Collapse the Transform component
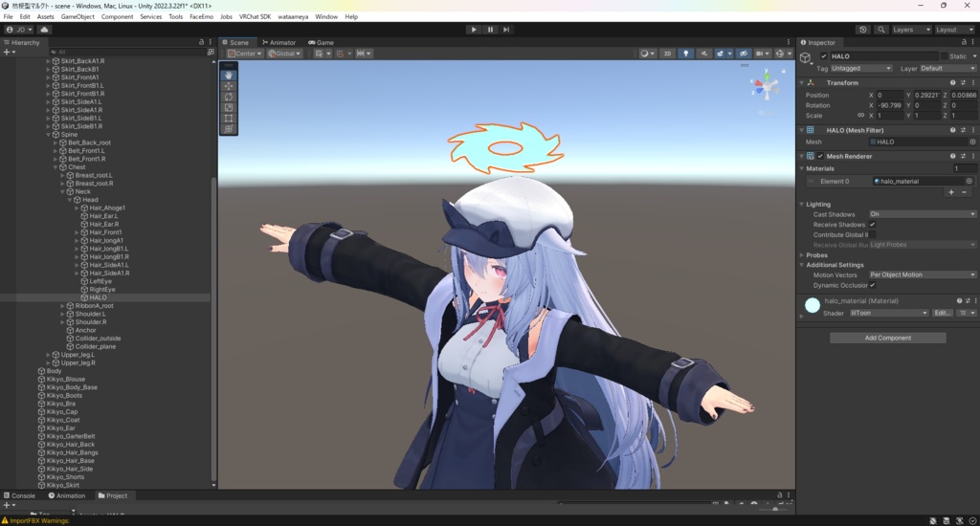This screenshot has height=526, width=980. coord(802,82)
